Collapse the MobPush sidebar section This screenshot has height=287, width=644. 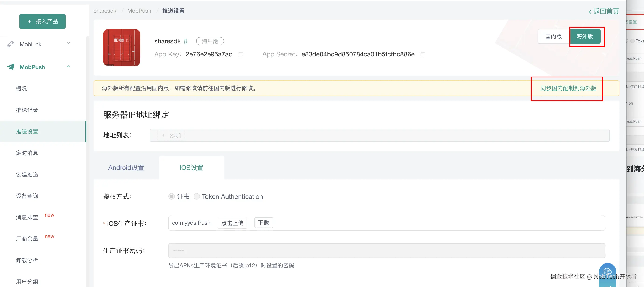click(x=69, y=66)
